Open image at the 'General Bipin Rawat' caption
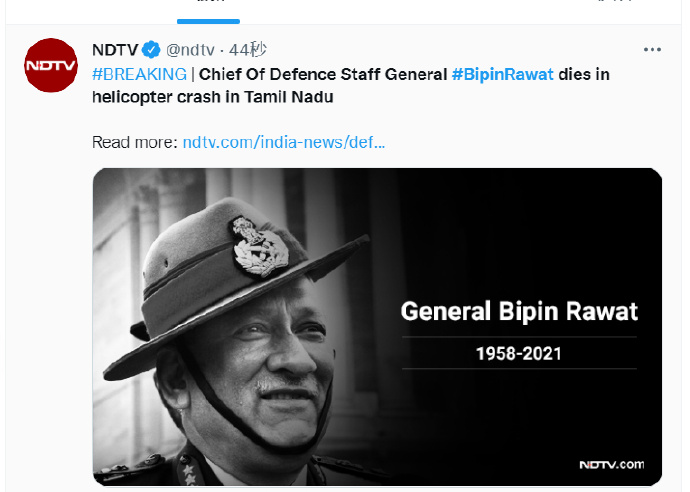The height and width of the screenshot is (492, 690). click(519, 312)
